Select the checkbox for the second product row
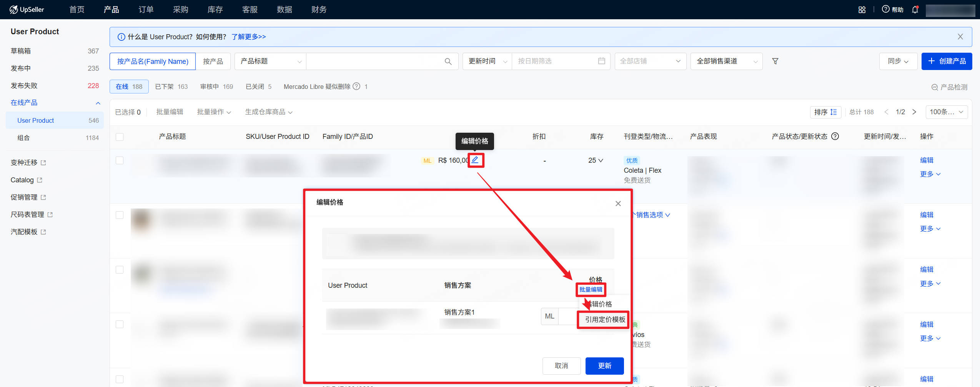Screen dimensions: 980x387 (x=120, y=215)
